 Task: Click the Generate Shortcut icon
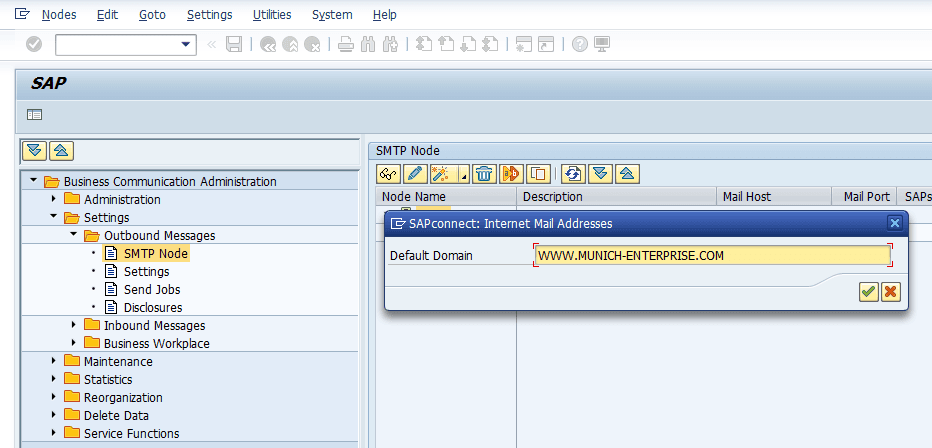point(546,45)
